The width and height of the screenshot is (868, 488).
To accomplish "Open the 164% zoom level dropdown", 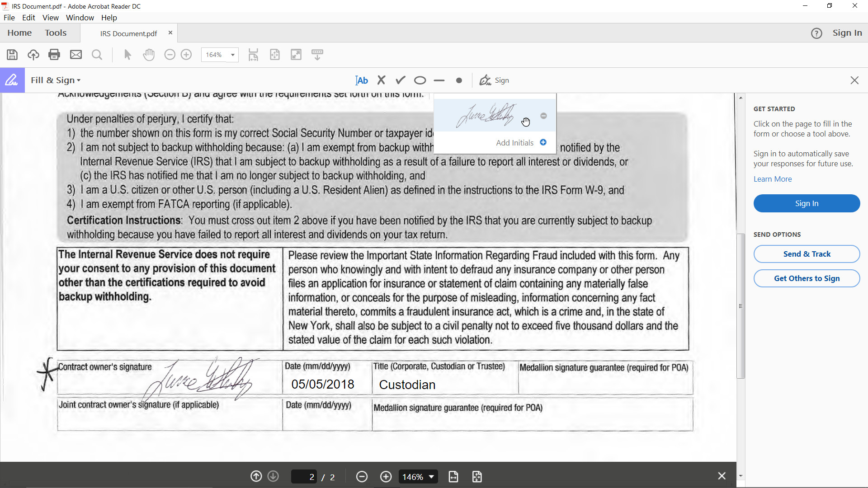I will click(x=232, y=55).
